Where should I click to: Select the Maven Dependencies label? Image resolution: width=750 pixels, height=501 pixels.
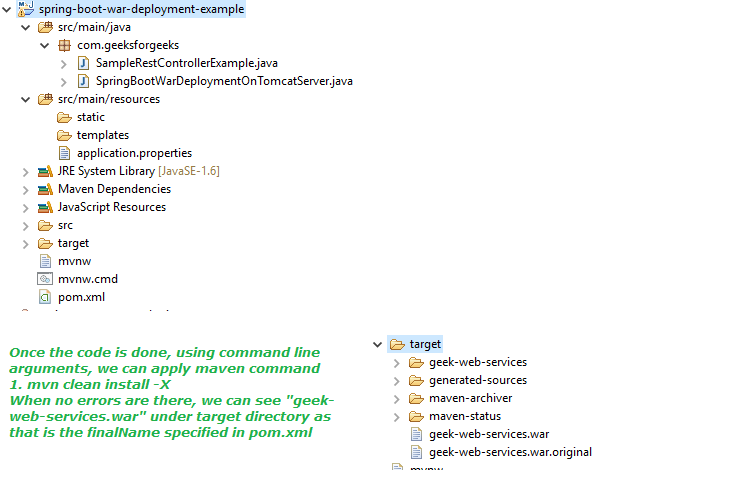(114, 189)
